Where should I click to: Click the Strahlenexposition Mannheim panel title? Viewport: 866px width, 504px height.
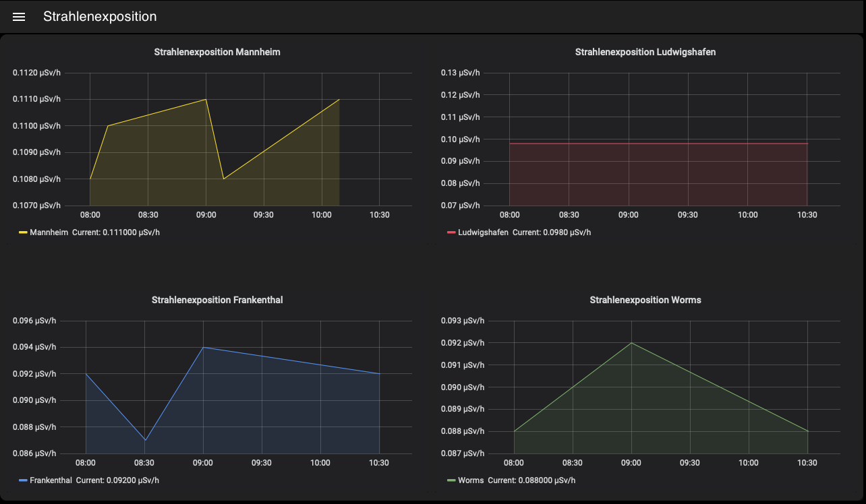click(217, 52)
